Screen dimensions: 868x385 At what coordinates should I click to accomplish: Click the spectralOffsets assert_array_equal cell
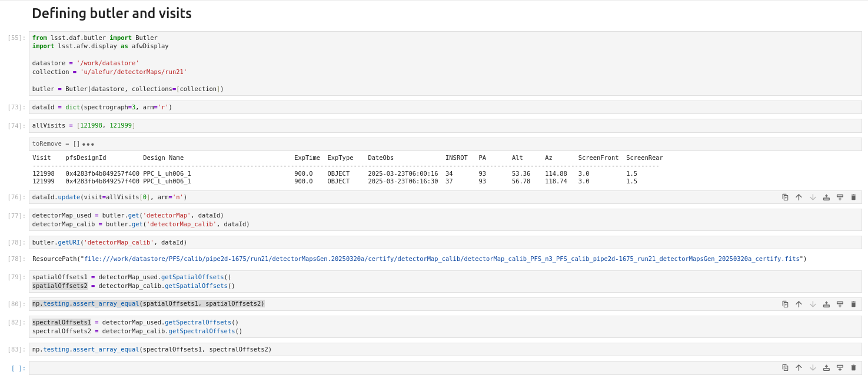pyautogui.click(x=412, y=350)
